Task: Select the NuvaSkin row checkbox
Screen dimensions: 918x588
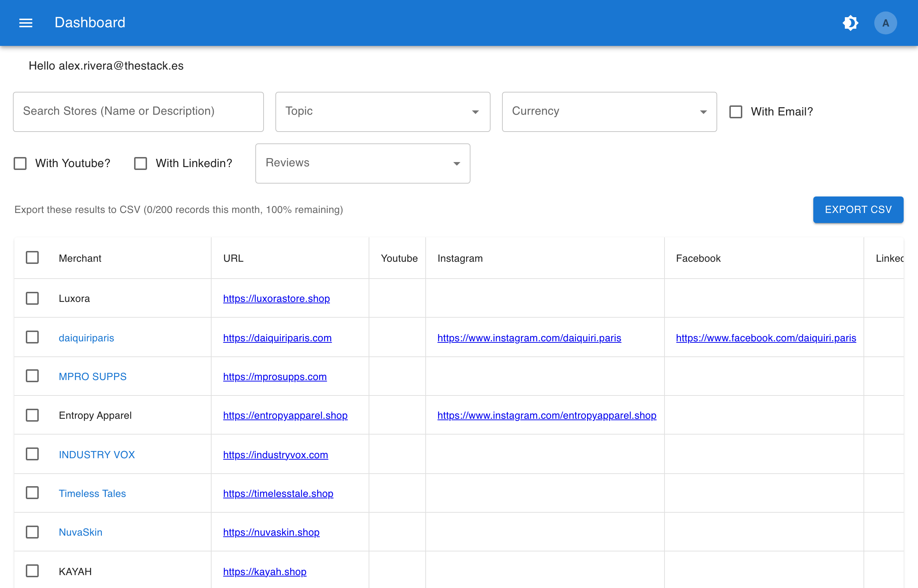Action: coord(32,532)
